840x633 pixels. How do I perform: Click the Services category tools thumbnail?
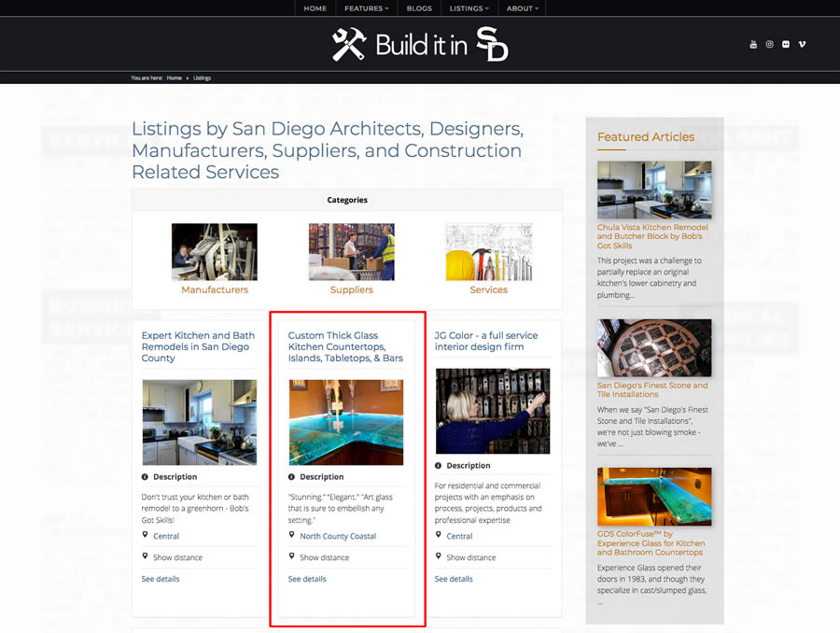(x=488, y=252)
